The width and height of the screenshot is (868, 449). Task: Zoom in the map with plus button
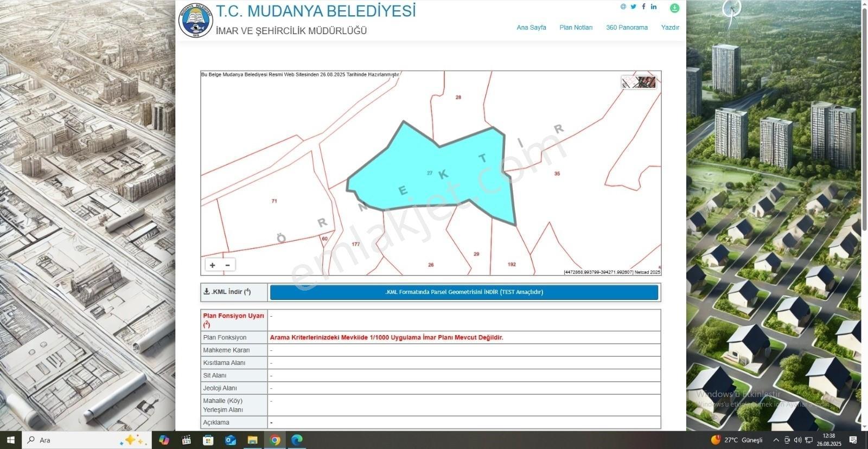[213, 265]
